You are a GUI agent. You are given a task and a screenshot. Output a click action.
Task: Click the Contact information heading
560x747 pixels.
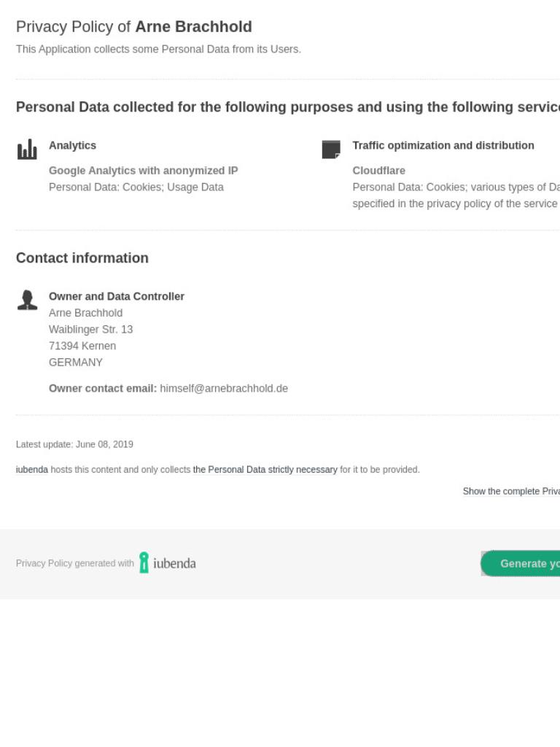pyautogui.click(x=82, y=258)
